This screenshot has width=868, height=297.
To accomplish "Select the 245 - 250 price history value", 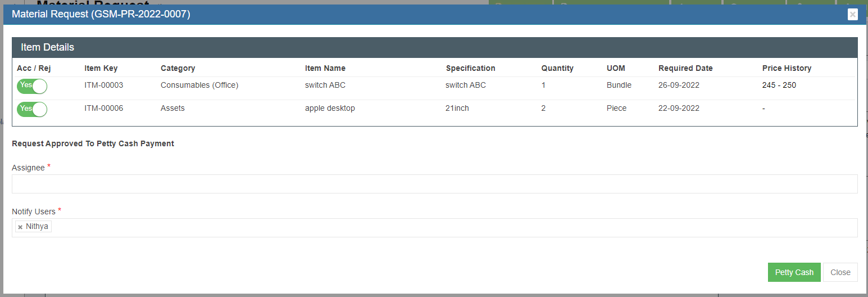I will tap(779, 85).
